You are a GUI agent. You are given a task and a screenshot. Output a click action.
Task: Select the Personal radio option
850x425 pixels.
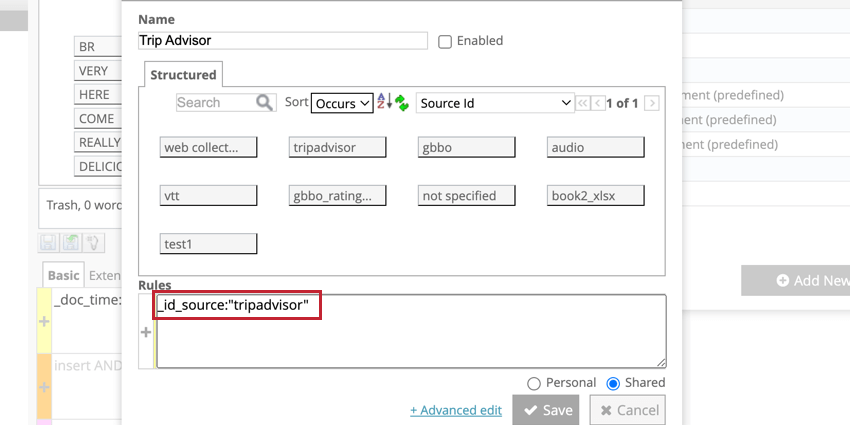pos(533,383)
